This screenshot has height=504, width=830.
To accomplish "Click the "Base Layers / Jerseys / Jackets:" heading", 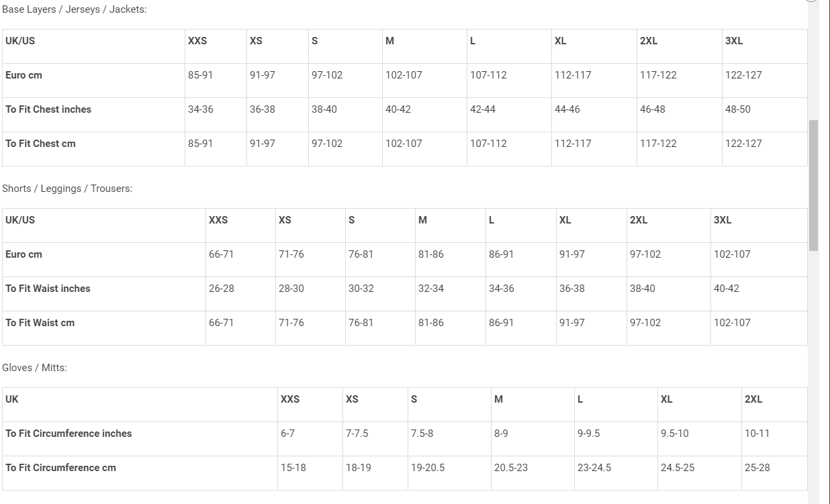I will click(75, 9).
